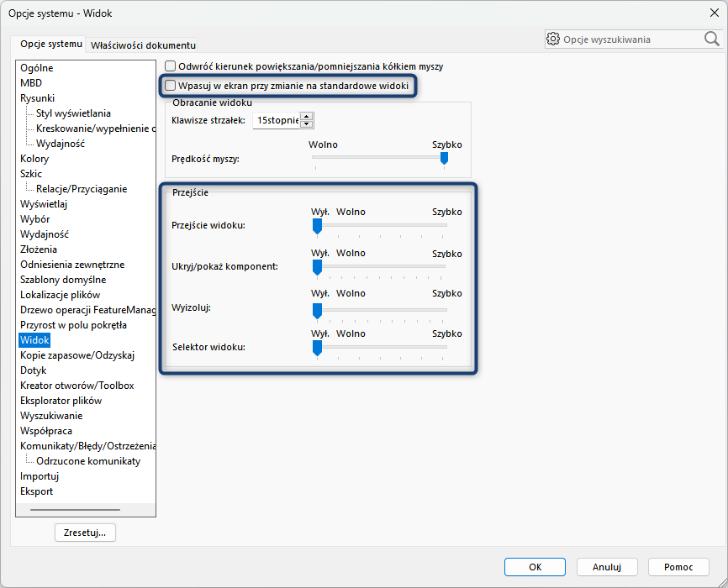
Task: Click the Wyizoluj slider handle
Action: point(317,311)
